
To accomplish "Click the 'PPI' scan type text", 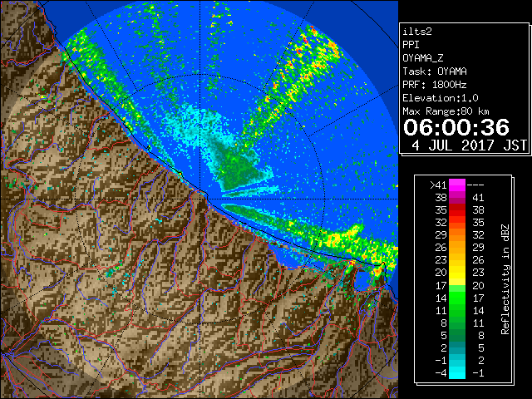I will coord(411,45).
